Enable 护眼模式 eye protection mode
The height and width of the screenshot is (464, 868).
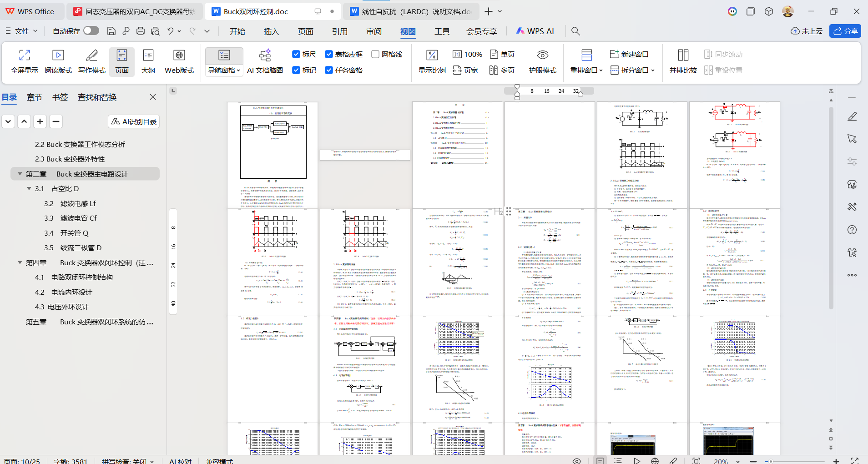coord(542,55)
